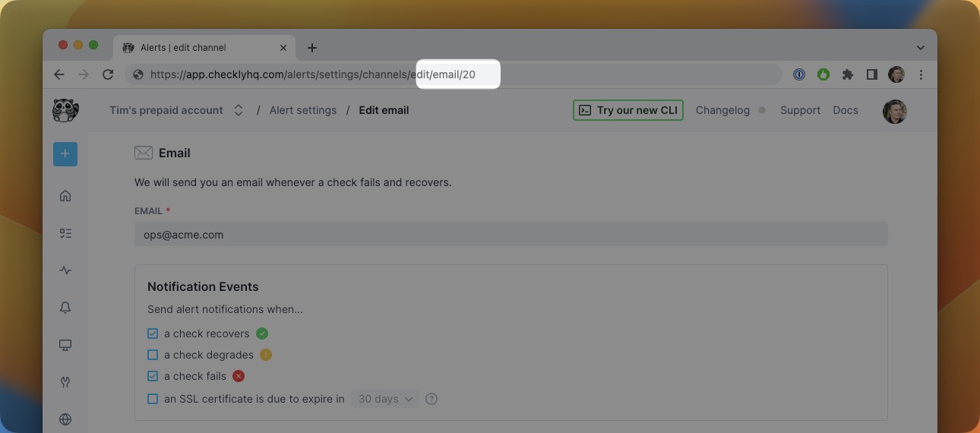Enable the SSL certificate expiry checkbox
This screenshot has height=433, width=980.
153,399
